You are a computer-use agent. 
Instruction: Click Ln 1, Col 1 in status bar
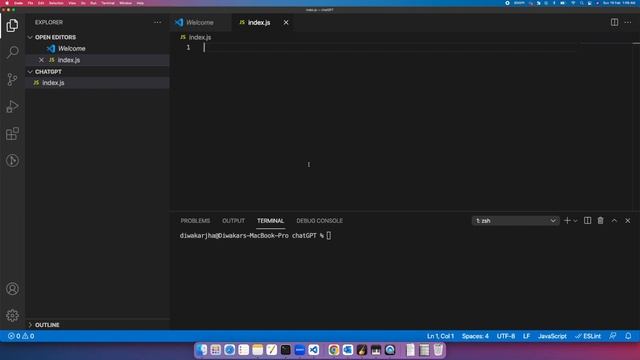pyautogui.click(x=440, y=336)
